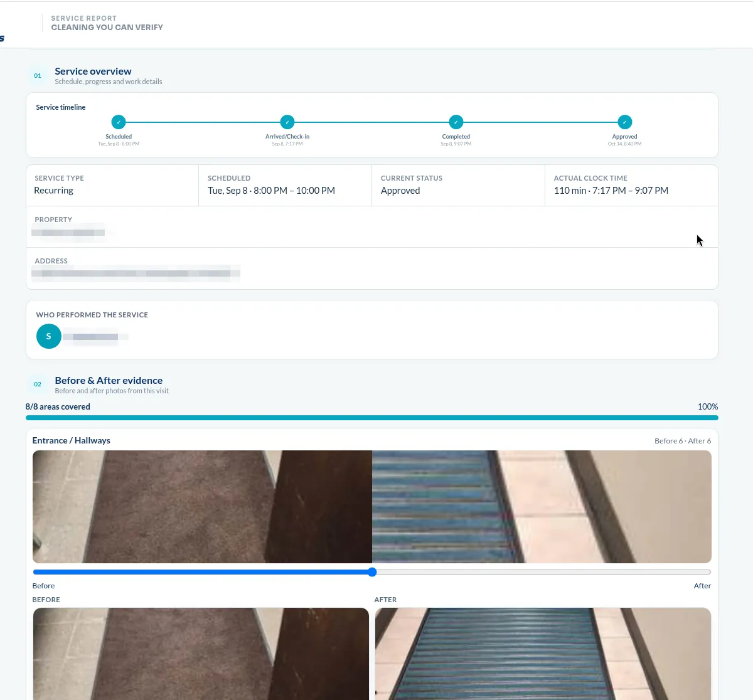The height and width of the screenshot is (700, 753).
Task: Click the 'Service timeline' label
Action: pyautogui.click(x=61, y=107)
